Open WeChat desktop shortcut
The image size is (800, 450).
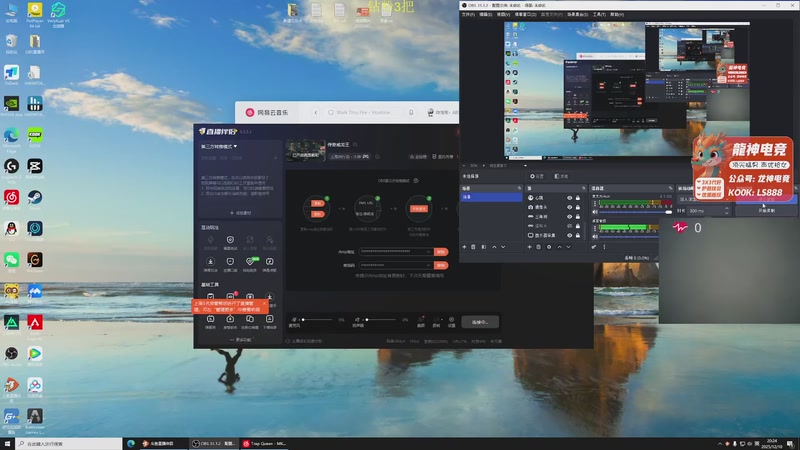point(11,262)
